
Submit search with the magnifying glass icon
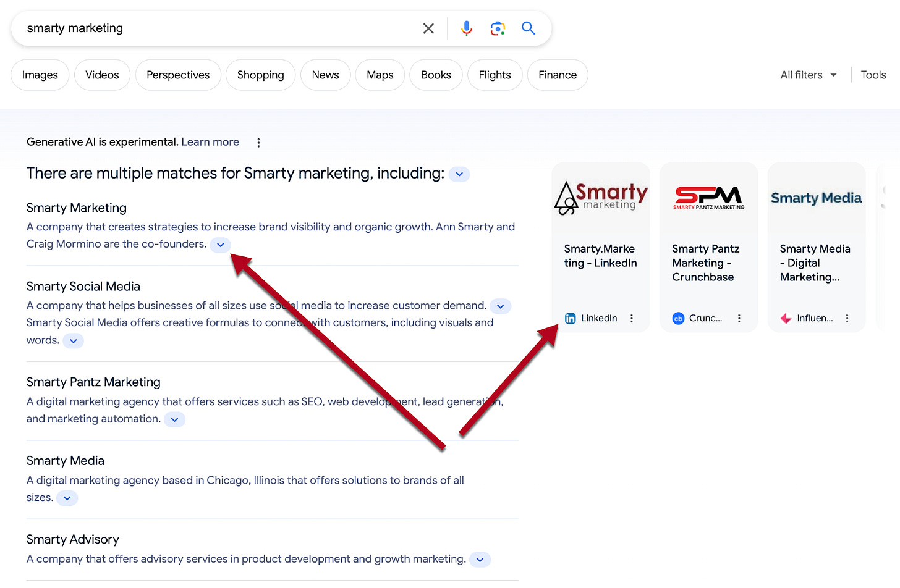coord(529,28)
